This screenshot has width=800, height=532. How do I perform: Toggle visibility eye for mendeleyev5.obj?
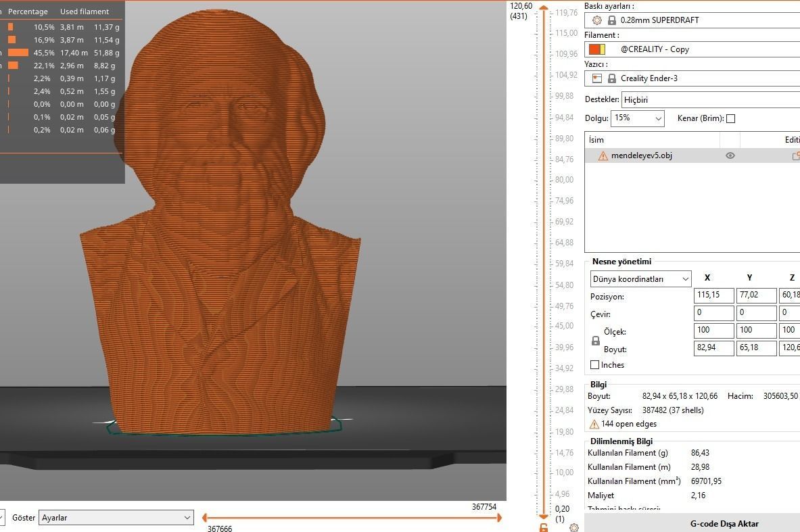click(730, 155)
